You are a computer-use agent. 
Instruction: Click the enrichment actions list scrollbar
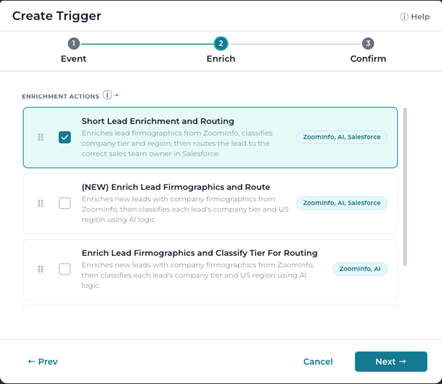405,187
